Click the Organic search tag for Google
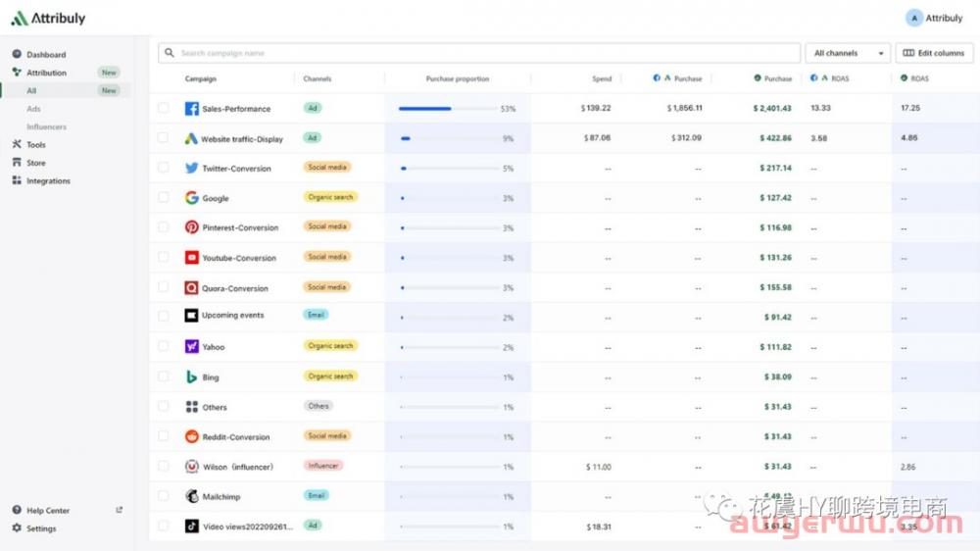The height and width of the screenshot is (551, 980). coord(330,197)
